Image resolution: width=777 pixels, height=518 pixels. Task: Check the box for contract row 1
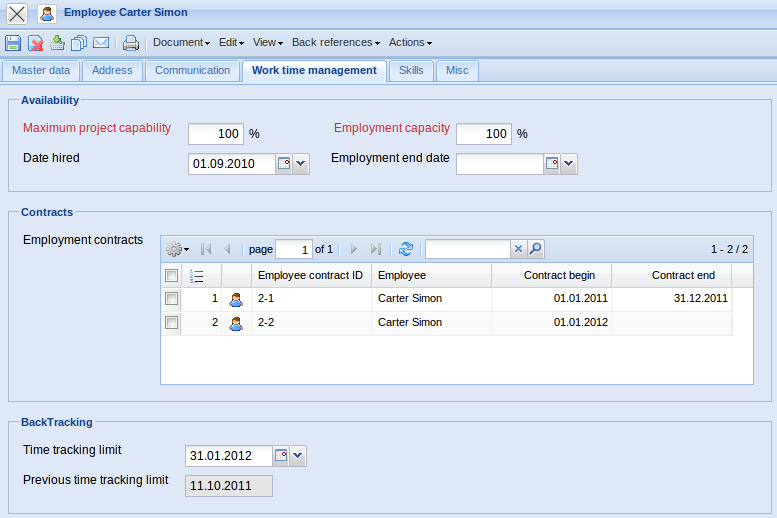pyautogui.click(x=172, y=298)
